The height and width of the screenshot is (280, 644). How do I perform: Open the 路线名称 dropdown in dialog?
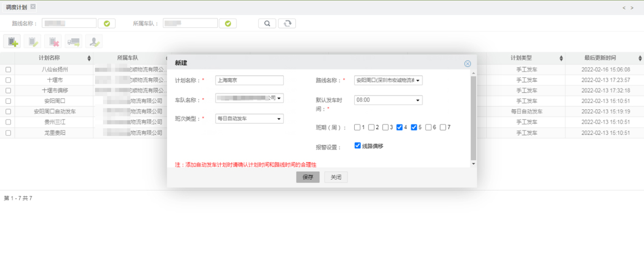388,80
